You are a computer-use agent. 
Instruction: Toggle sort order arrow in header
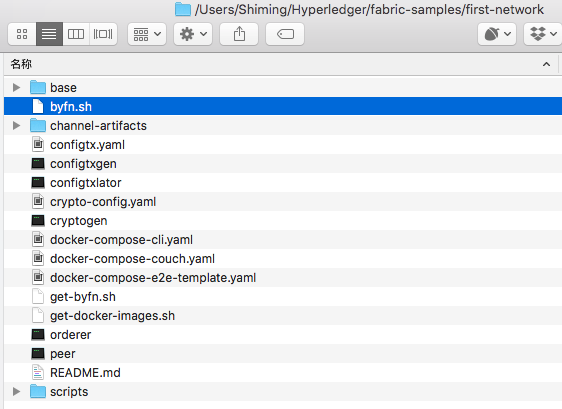click(x=546, y=64)
